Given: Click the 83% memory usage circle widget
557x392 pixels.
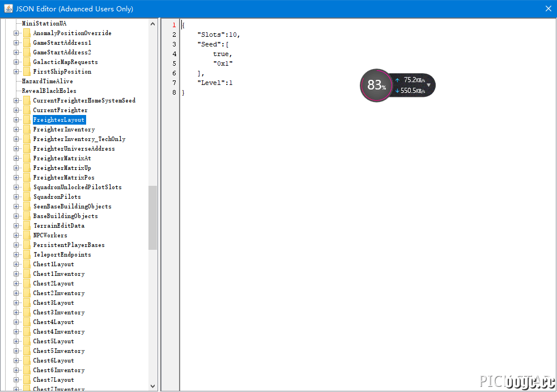Looking at the screenshot, I should click(376, 85).
